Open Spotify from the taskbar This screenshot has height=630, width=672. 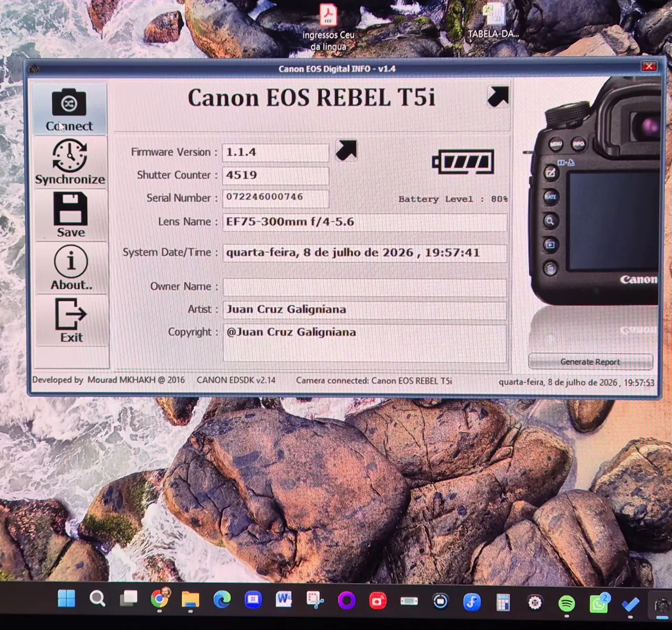(x=566, y=604)
